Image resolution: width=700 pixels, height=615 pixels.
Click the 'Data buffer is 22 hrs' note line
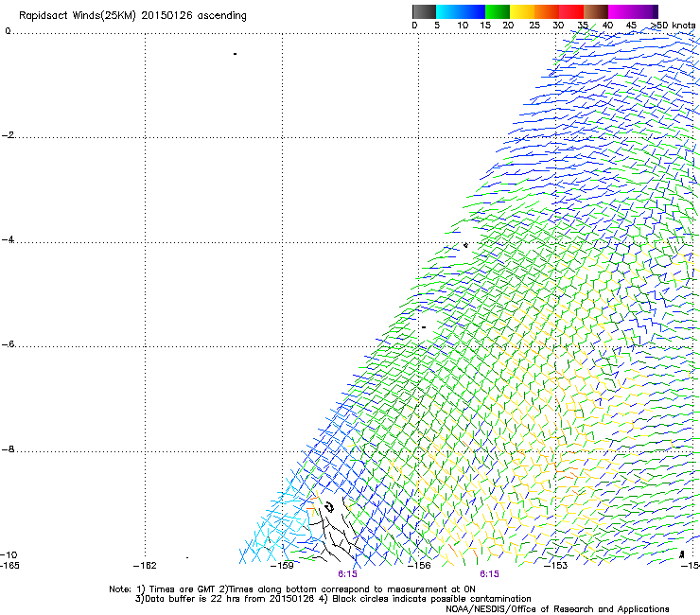[x=333, y=599]
